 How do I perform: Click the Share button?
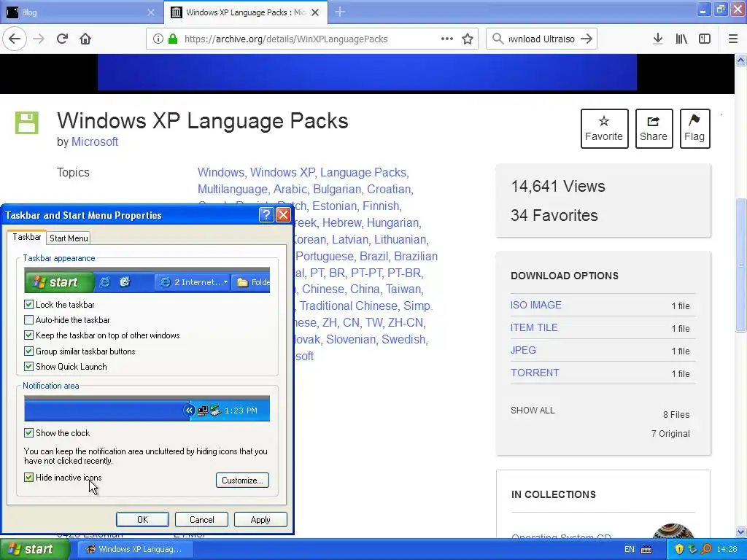click(x=654, y=128)
